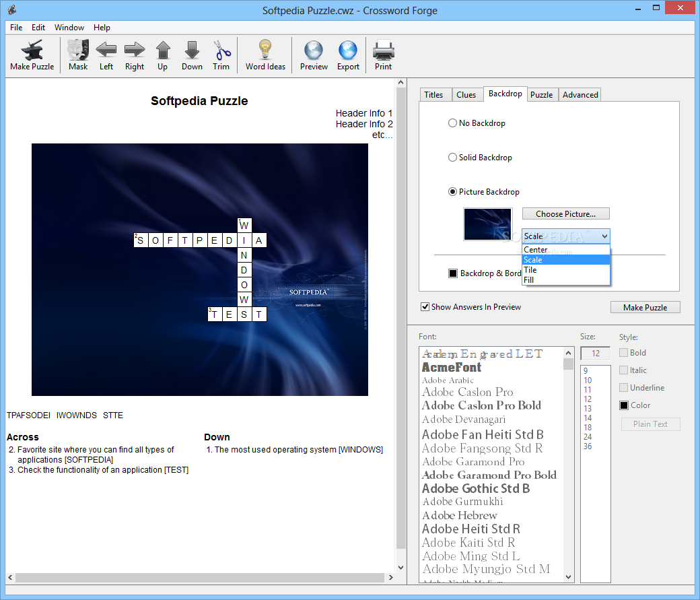
Task: Open the Backdrop & Border black color swatch
Action: tap(453, 273)
